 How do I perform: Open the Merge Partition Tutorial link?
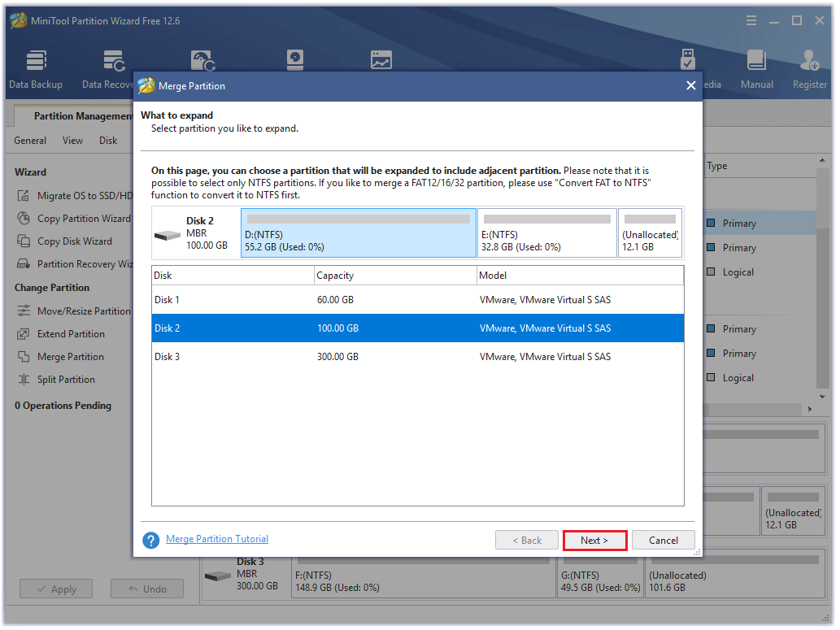click(x=217, y=539)
